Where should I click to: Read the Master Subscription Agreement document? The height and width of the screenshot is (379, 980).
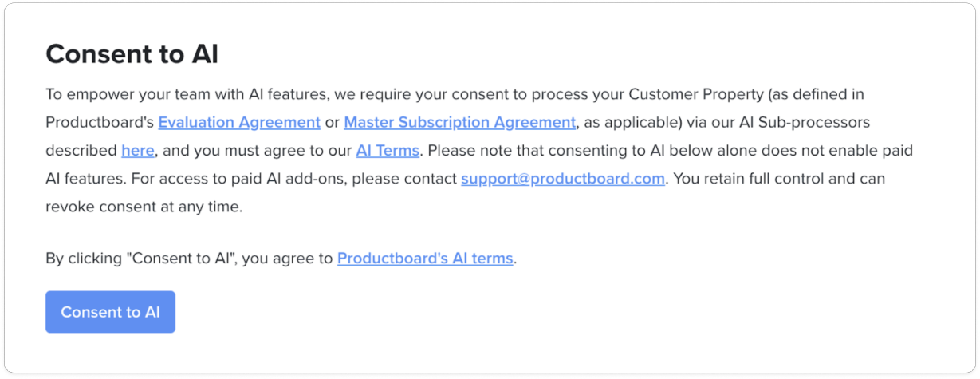coord(460,122)
